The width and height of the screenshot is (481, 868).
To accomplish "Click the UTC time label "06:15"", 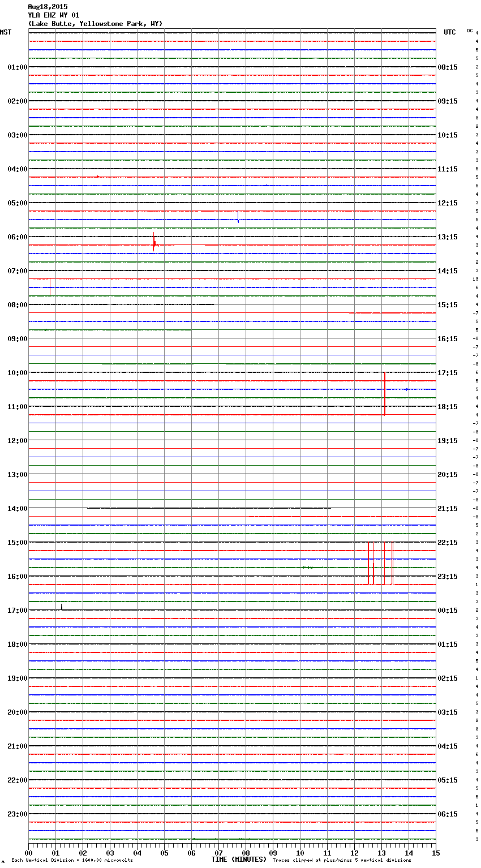I will coord(448,814).
